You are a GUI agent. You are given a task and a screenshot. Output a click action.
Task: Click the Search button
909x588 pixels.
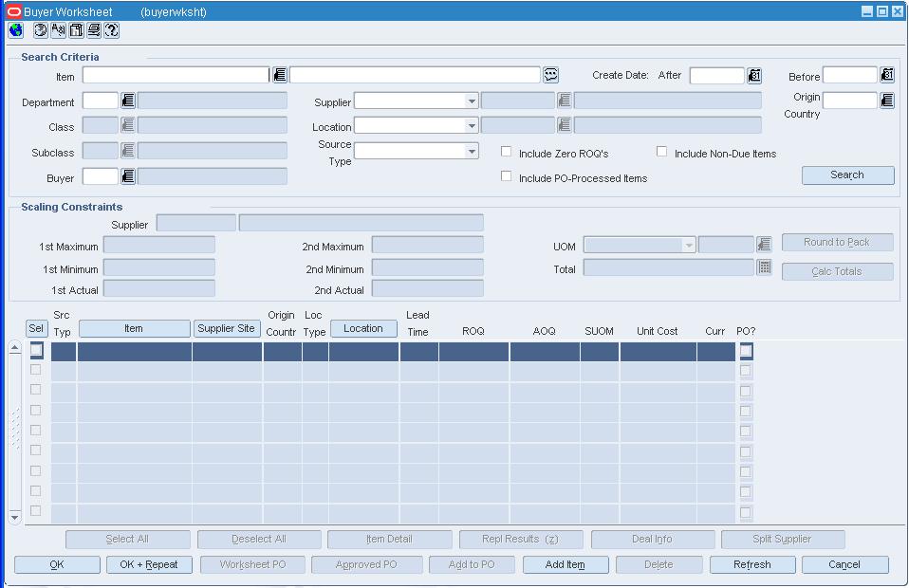point(847,175)
